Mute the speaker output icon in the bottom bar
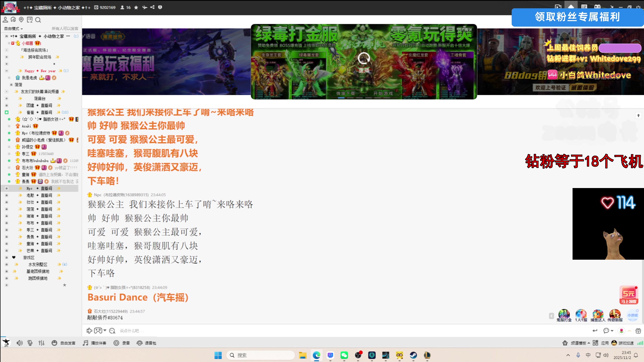 pos(20,343)
